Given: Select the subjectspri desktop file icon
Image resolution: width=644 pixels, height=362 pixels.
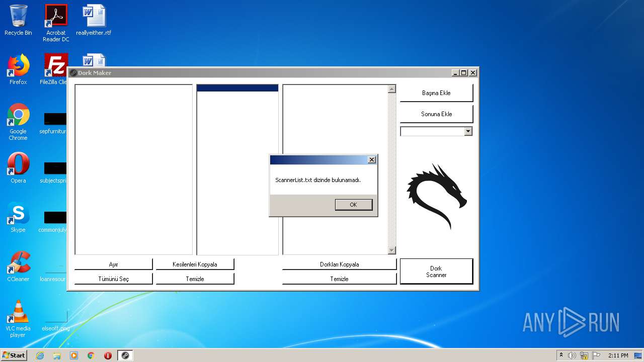Looking at the screenshot, I should (x=55, y=173).
